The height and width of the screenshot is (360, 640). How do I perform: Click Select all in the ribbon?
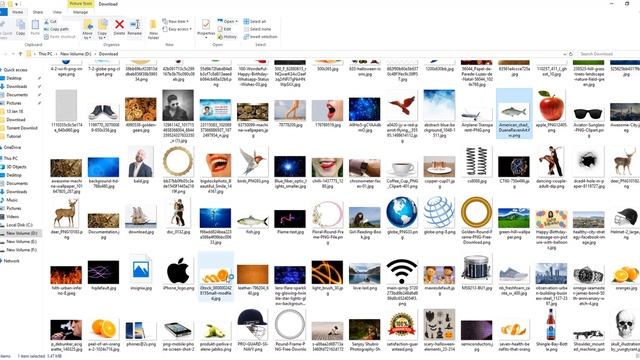(x=255, y=21)
